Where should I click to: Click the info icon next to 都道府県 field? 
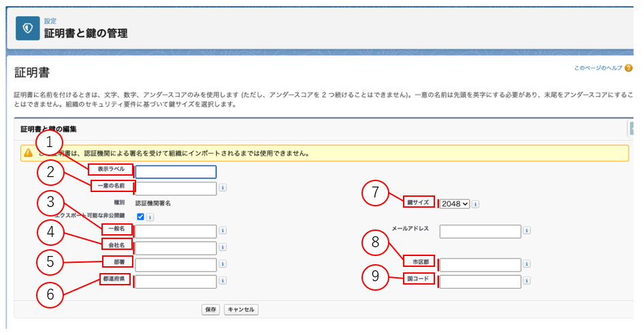point(223,281)
